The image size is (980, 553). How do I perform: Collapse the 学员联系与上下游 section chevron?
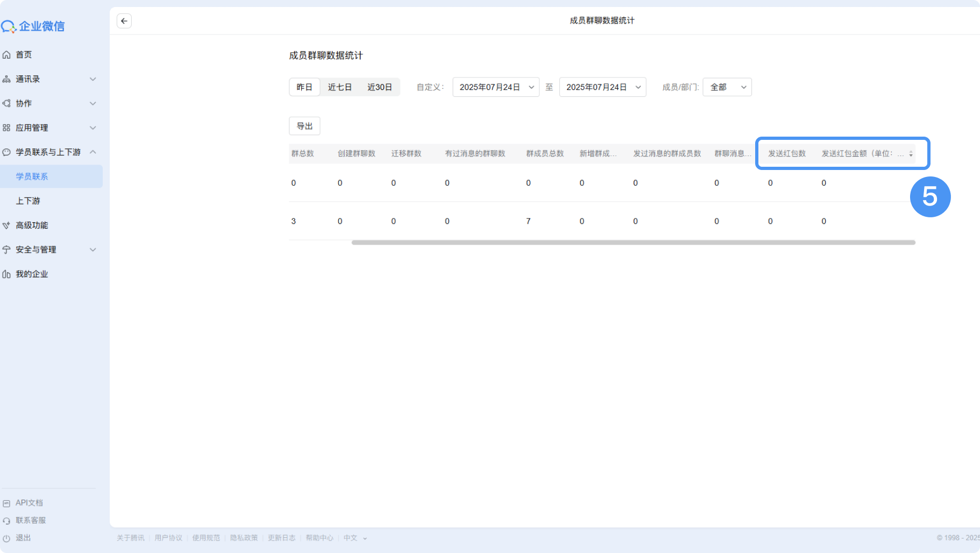93,152
